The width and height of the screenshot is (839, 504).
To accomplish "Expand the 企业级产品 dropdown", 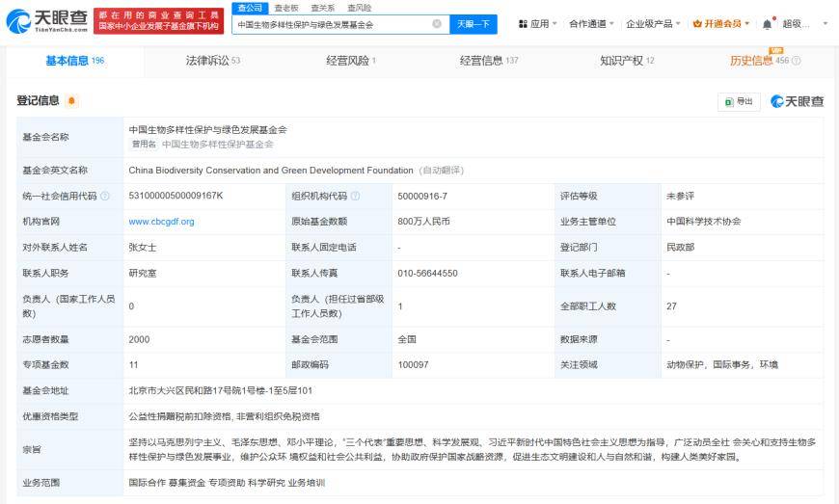I will click(x=653, y=24).
